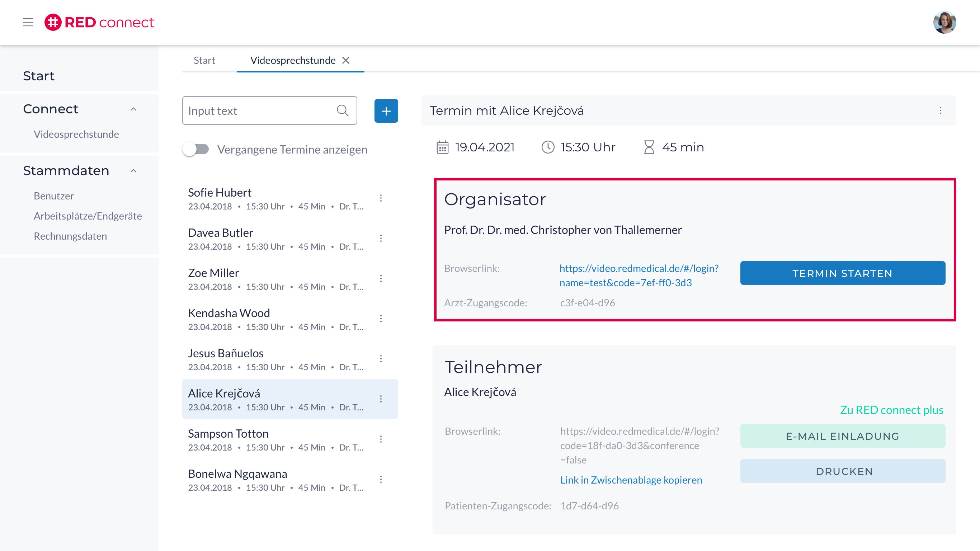The width and height of the screenshot is (980, 551).
Task: Open options menu for Alice Krejčová appointment
Action: coord(381,399)
